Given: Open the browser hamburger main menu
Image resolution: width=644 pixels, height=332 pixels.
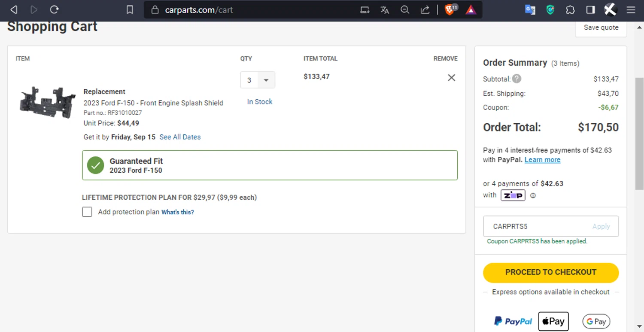Looking at the screenshot, I should click(631, 10).
